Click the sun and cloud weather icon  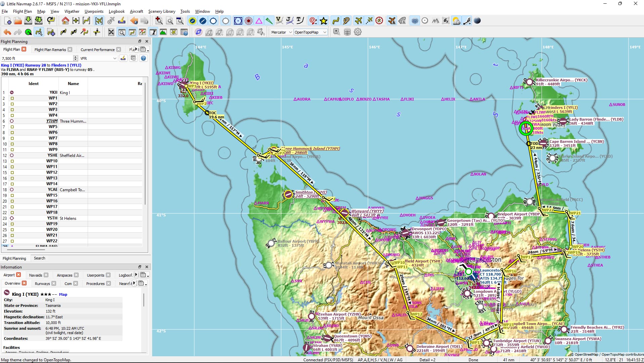pyautogui.click(x=456, y=21)
